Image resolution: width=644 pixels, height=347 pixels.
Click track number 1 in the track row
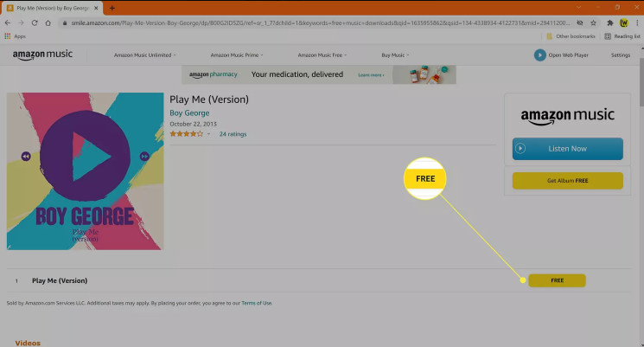tap(16, 281)
